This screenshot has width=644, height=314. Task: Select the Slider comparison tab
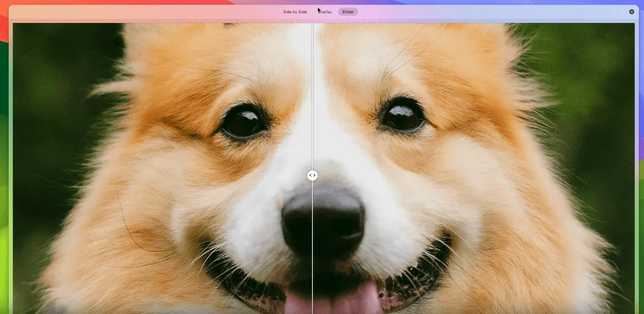tap(348, 12)
